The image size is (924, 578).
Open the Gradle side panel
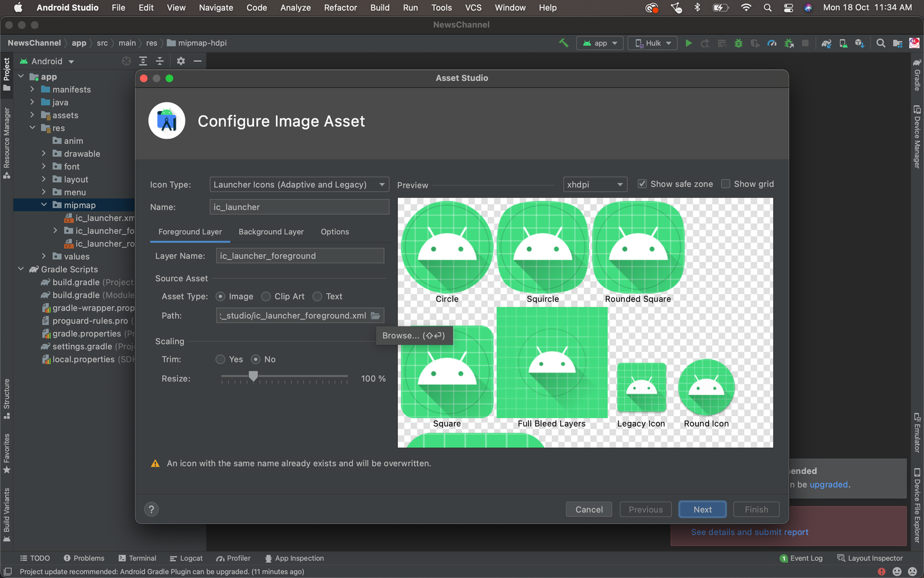point(917,74)
